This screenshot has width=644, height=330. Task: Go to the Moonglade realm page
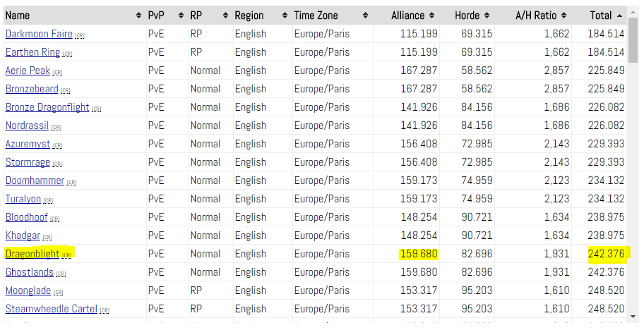coord(29,291)
